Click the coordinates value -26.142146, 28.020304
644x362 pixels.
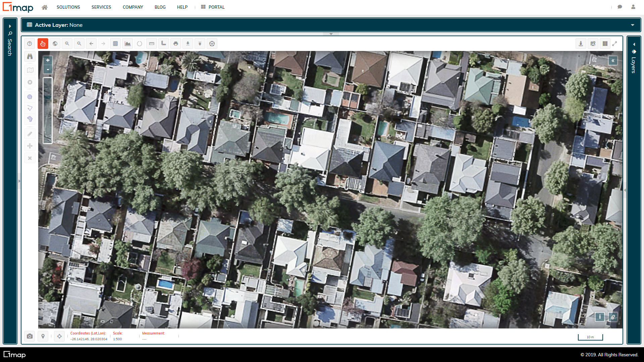tap(89, 339)
